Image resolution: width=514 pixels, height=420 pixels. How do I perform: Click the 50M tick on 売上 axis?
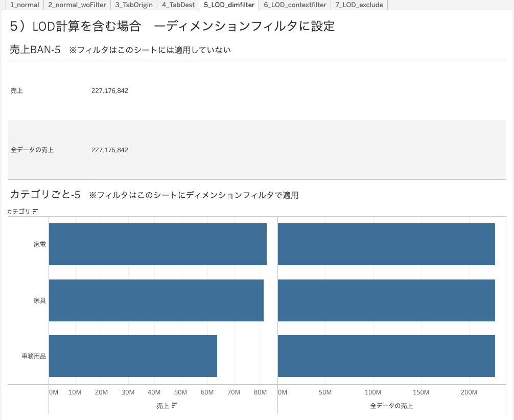pos(181,392)
